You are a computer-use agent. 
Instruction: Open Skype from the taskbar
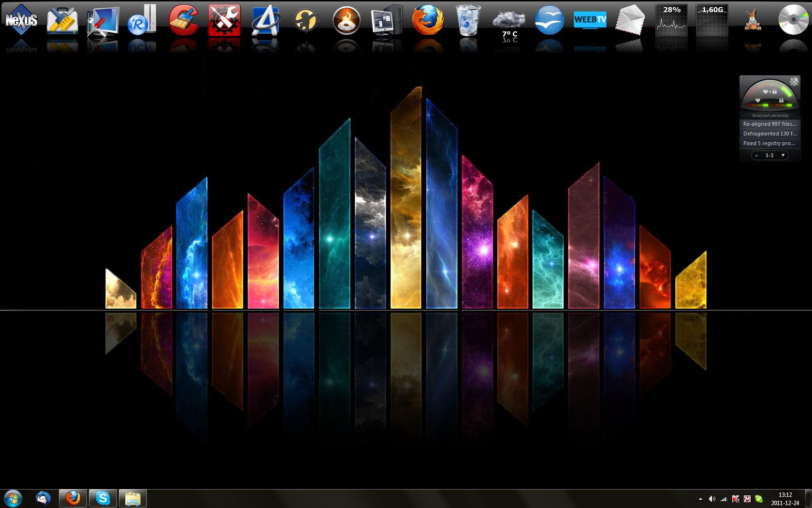coord(103,498)
